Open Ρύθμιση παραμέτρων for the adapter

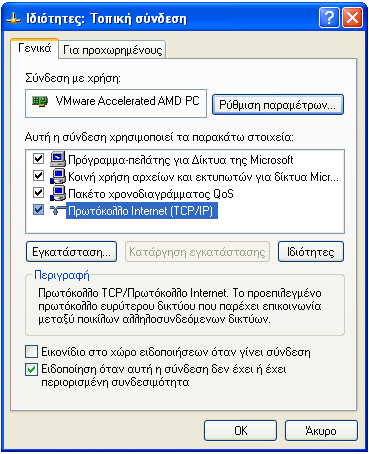[278, 105]
